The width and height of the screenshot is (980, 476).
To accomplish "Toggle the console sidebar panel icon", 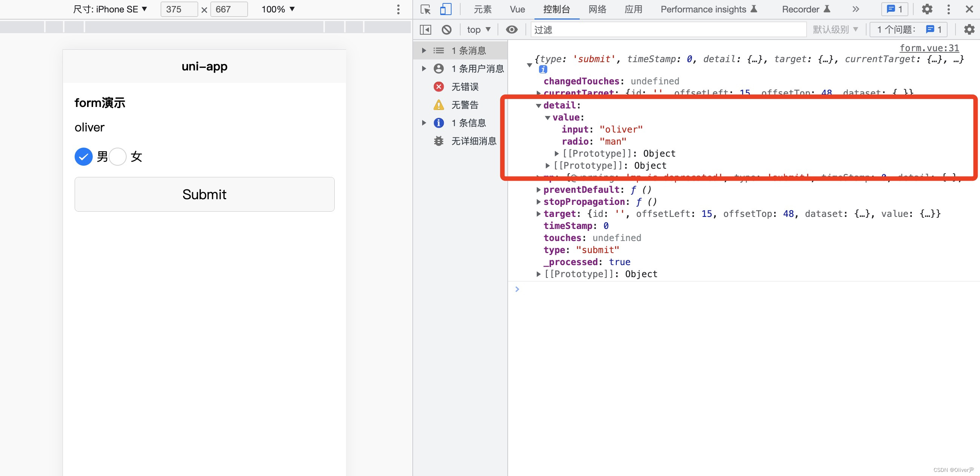I will 425,29.
